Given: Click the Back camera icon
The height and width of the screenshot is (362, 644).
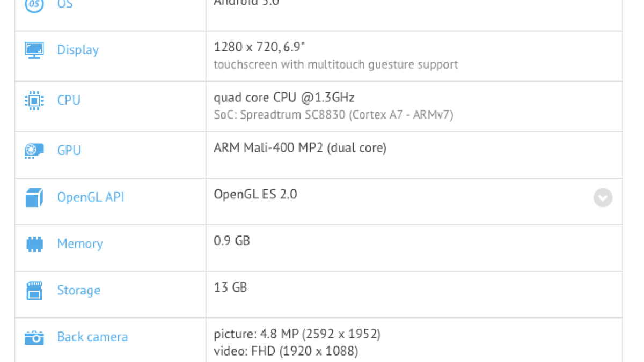Looking at the screenshot, I should click(x=34, y=337).
